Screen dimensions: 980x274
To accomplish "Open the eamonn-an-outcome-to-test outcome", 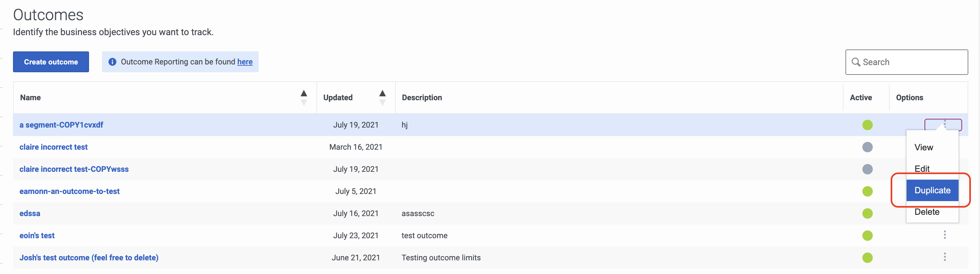I will click(x=70, y=191).
